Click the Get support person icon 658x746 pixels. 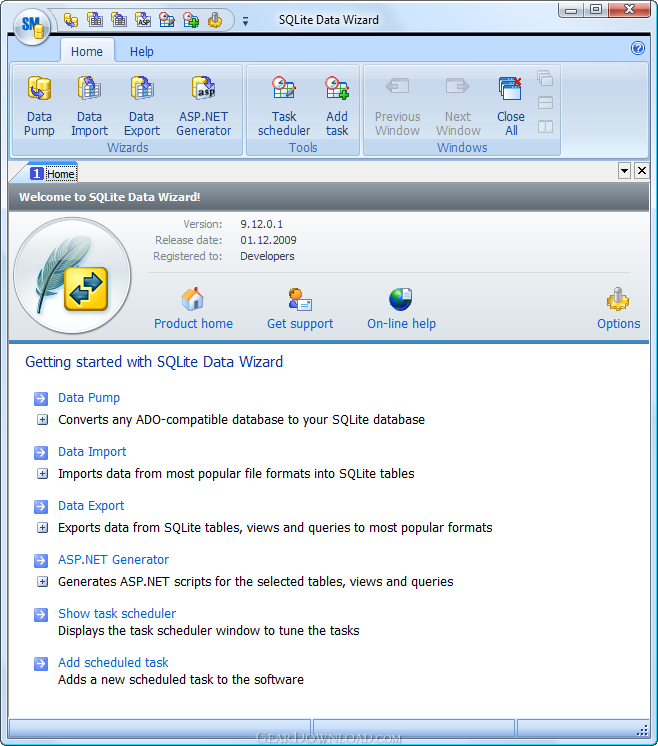pos(300,299)
